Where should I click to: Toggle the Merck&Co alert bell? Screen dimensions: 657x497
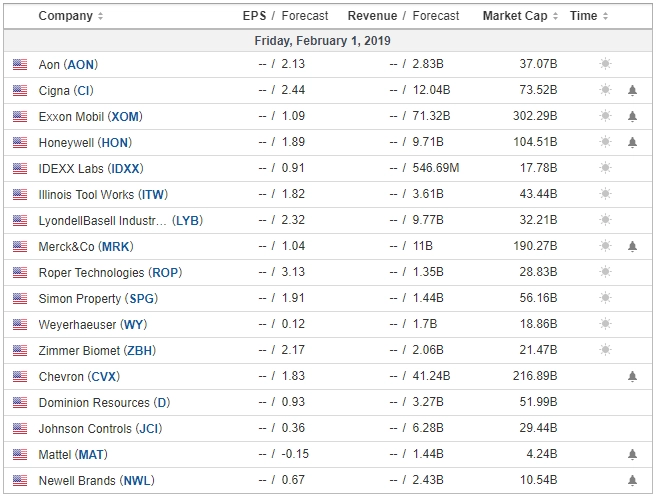point(632,246)
